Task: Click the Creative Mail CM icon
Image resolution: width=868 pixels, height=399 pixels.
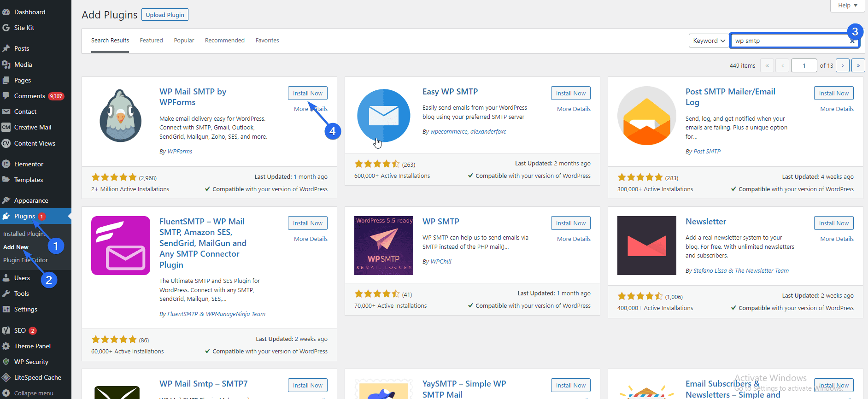Action: 6,127
